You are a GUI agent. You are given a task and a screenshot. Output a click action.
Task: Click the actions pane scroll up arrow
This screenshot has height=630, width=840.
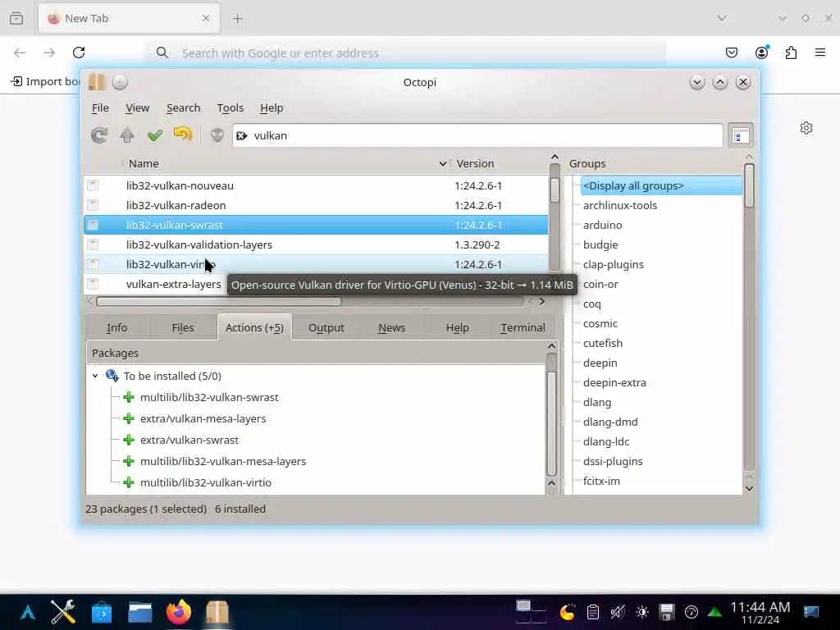(551, 346)
